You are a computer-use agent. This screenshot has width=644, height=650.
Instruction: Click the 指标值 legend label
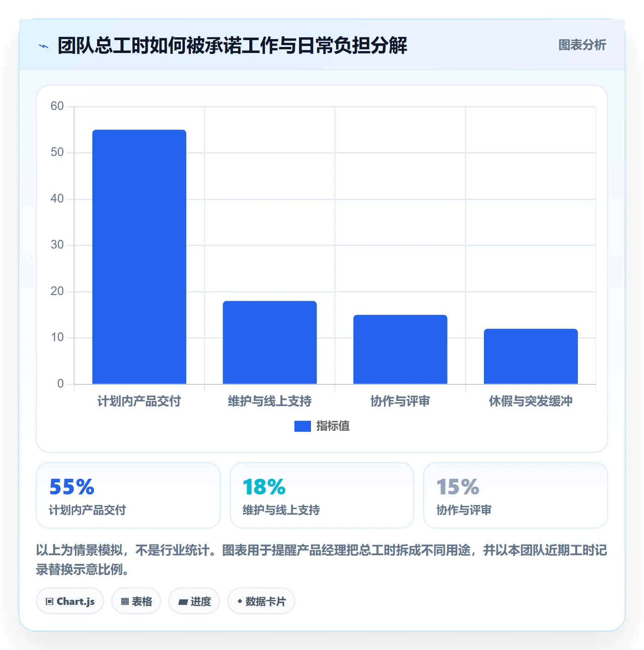(333, 426)
